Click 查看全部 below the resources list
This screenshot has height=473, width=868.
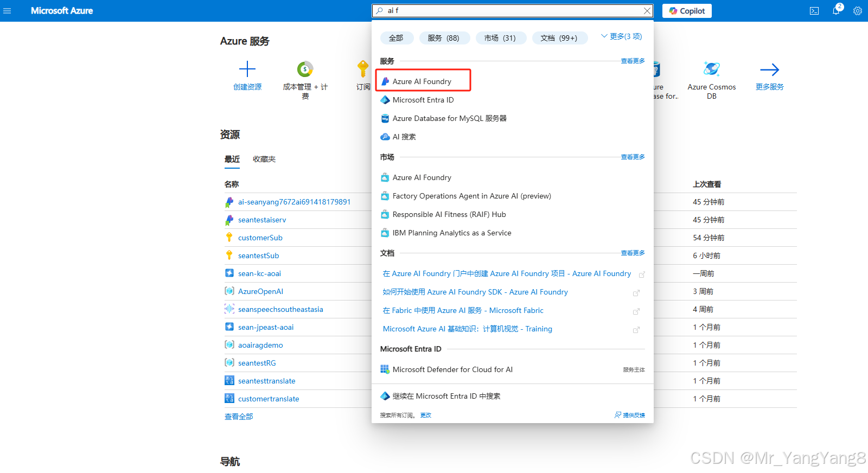pyautogui.click(x=239, y=417)
